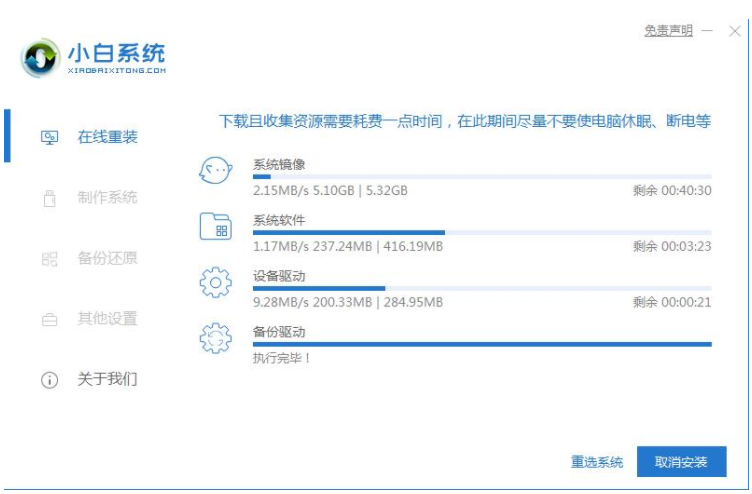Viewport: 752px width, 494px height.
Task: Click the 关于我们 info icon
Action: 49,380
